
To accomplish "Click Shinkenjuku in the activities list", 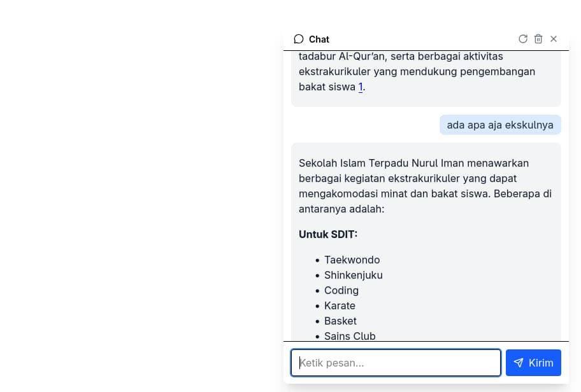I will pos(354,275).
